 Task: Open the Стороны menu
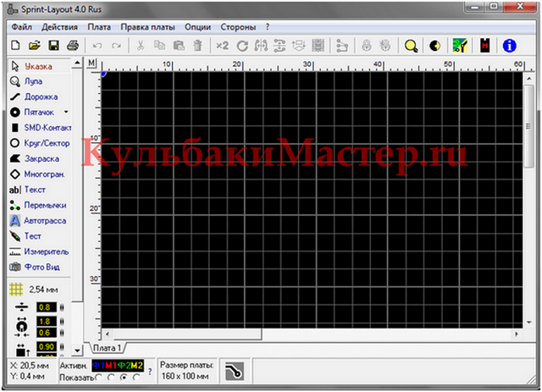pos(238,27)
